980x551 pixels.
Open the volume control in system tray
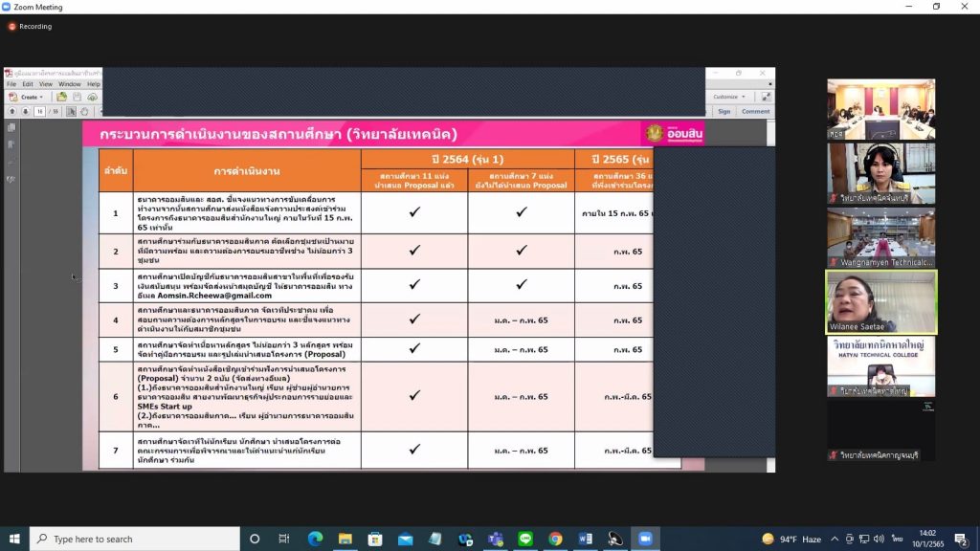tap(879, 539)
